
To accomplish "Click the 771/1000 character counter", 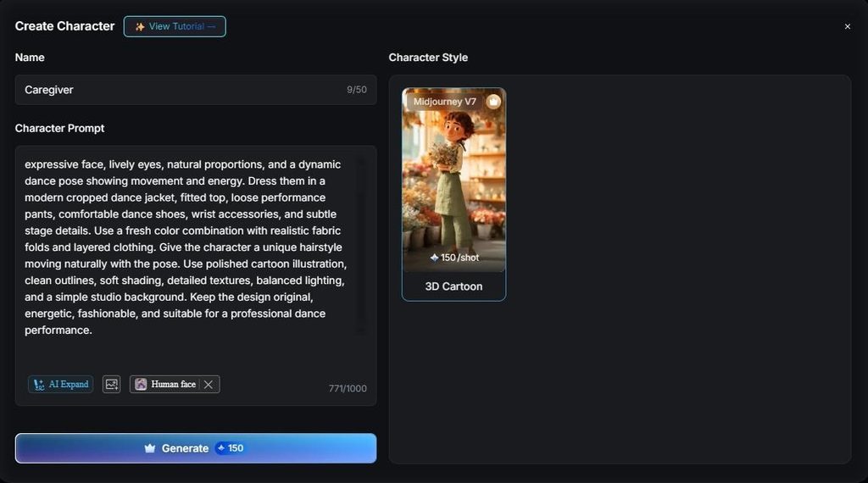I will pyautogui.click(x=348, y=388).
